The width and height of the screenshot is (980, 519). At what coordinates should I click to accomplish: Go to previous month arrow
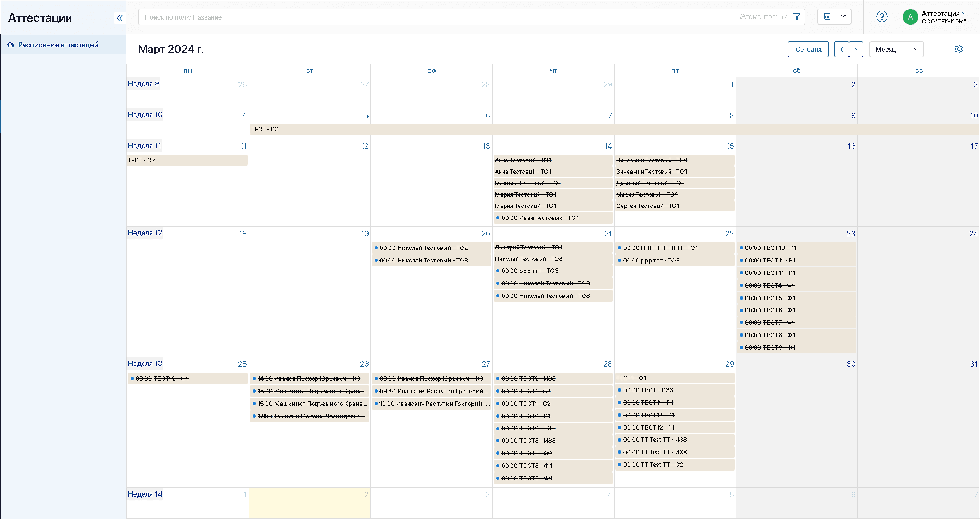point(841,50)
